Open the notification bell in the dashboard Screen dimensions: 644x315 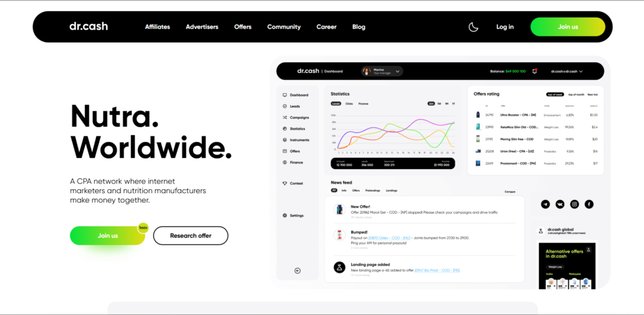535,71
